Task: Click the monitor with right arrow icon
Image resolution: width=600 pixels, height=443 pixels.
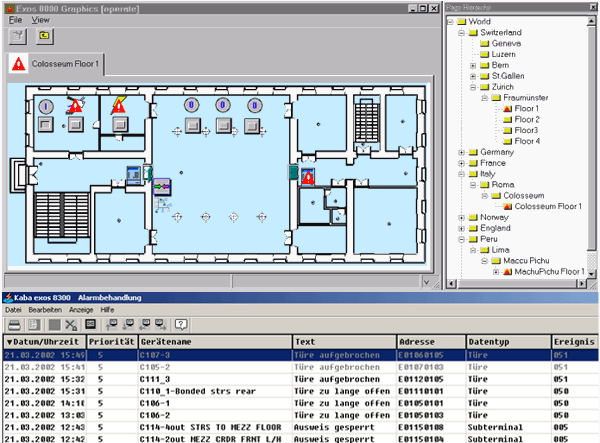Action: pyautogui.click(x=160, y=325)
